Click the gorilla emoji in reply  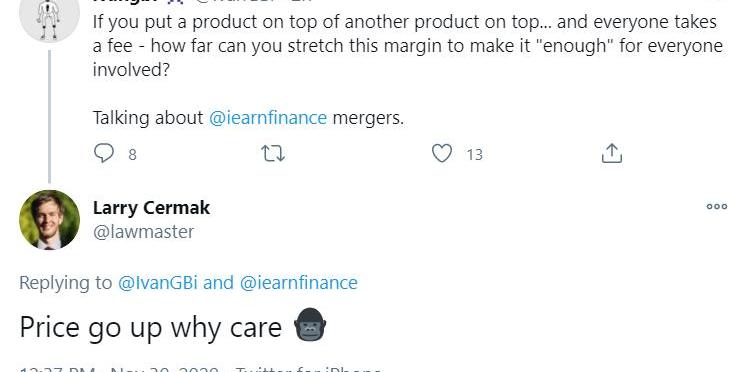pyautogui.click(x=310, y=324)
